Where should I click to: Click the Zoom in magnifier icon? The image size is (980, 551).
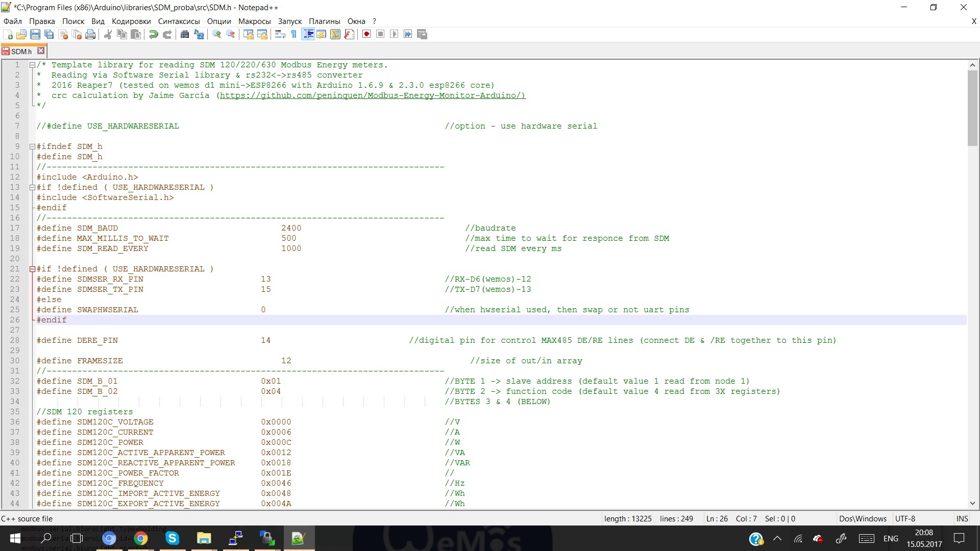(x=216, y=34)
